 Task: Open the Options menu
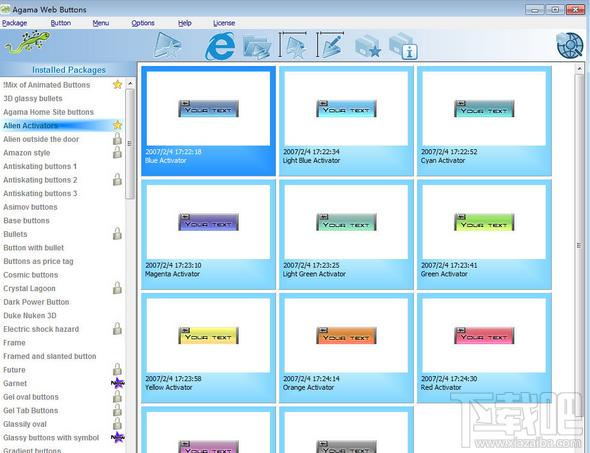point(143,23)
